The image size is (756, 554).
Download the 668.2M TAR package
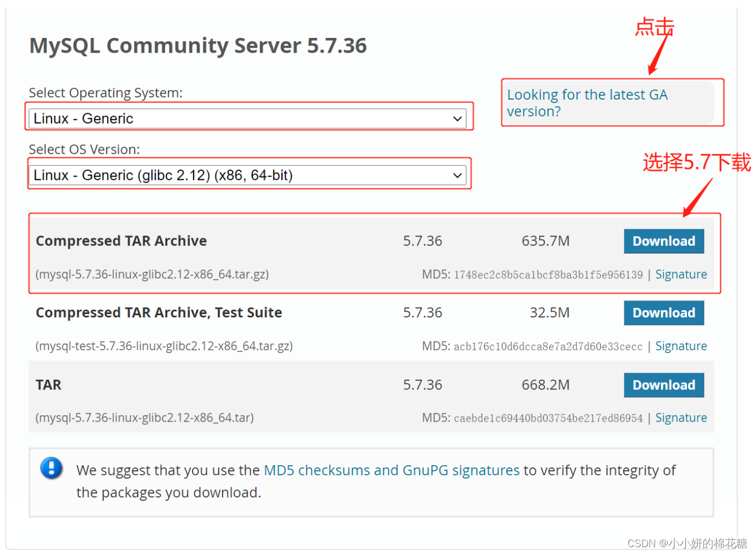(x=664, y=385)
